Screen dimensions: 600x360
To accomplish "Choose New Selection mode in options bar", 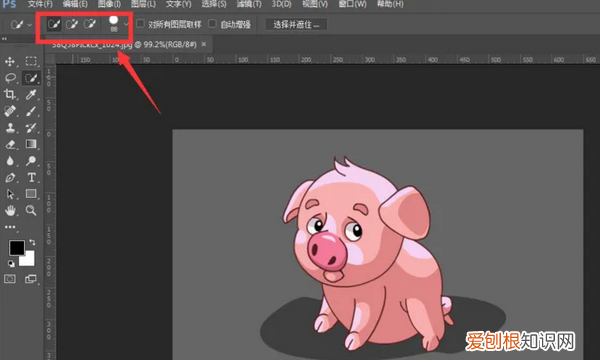I will tap(54, 24).
